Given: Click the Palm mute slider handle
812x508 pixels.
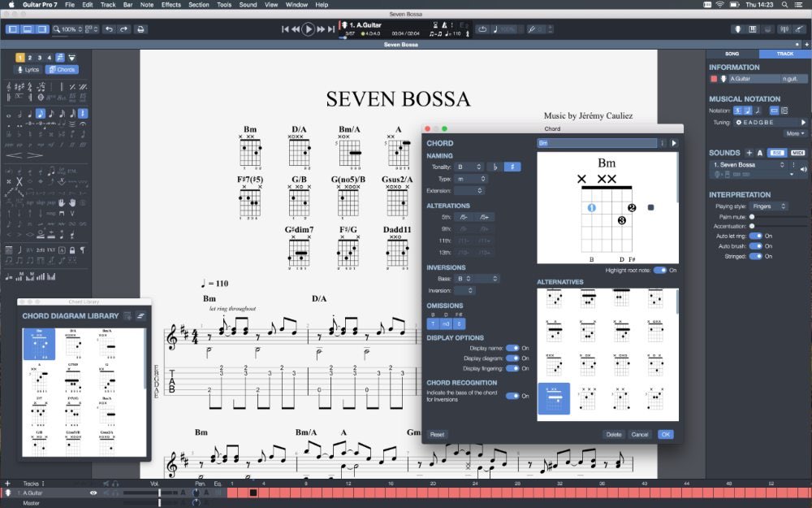Looking at the screenshot, I should [753, 217].
